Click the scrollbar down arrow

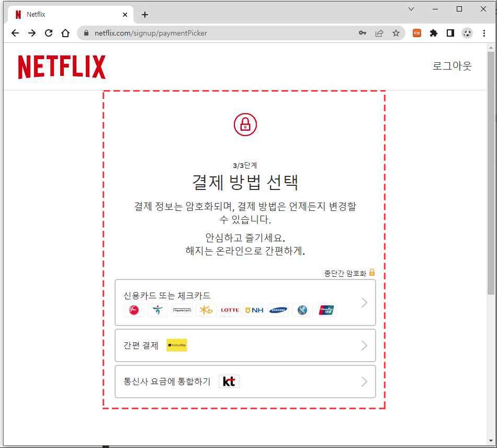tap(491, 440)
